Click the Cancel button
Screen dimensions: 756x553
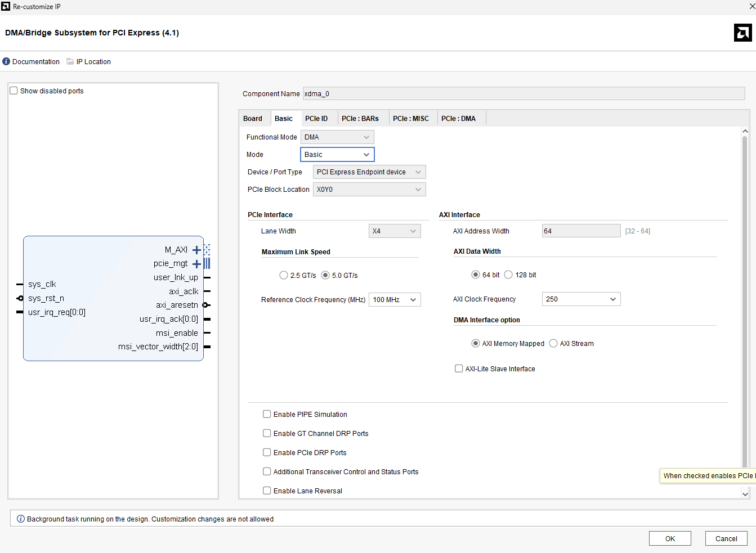(x=726, y=538)
